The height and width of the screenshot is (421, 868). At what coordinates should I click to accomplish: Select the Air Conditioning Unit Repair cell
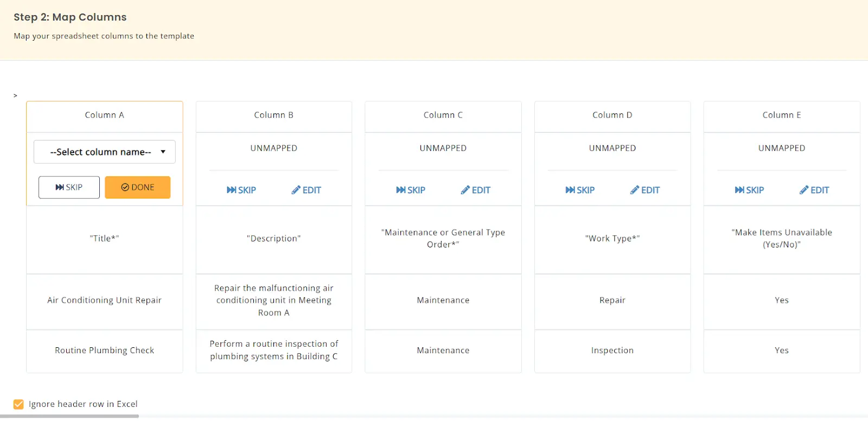point(105,300)
